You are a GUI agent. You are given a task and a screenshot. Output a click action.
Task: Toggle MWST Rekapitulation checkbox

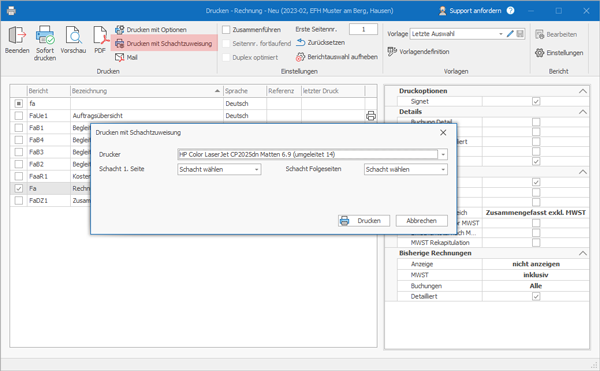(x=536, y=242)
